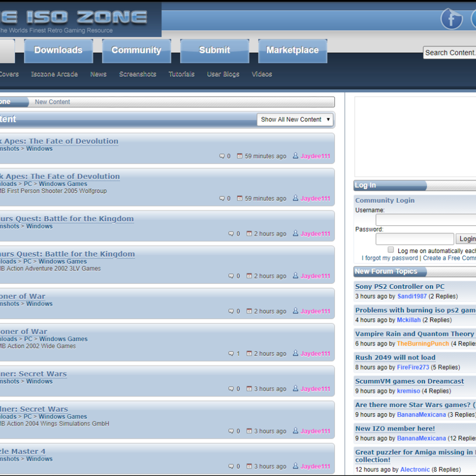View Mckillah user profile

[409, 320]
